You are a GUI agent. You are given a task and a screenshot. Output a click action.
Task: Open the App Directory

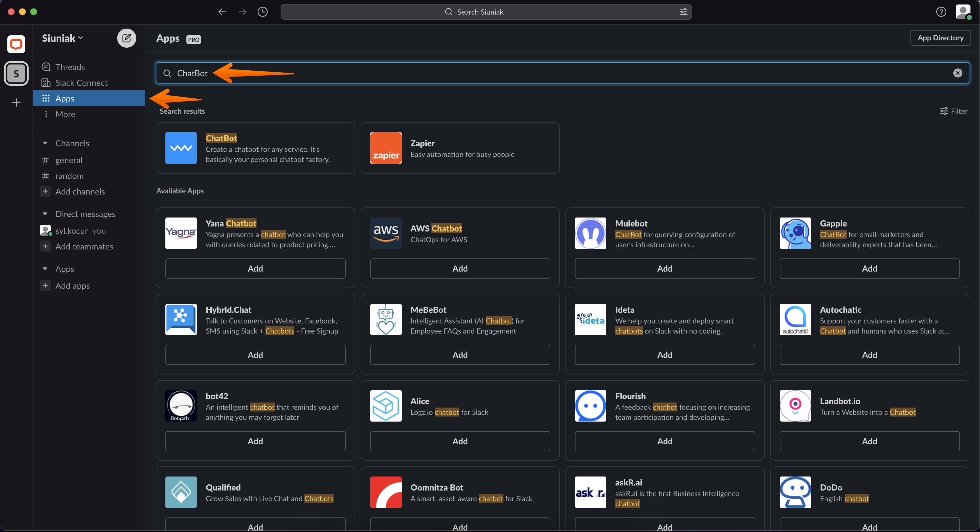940,38
